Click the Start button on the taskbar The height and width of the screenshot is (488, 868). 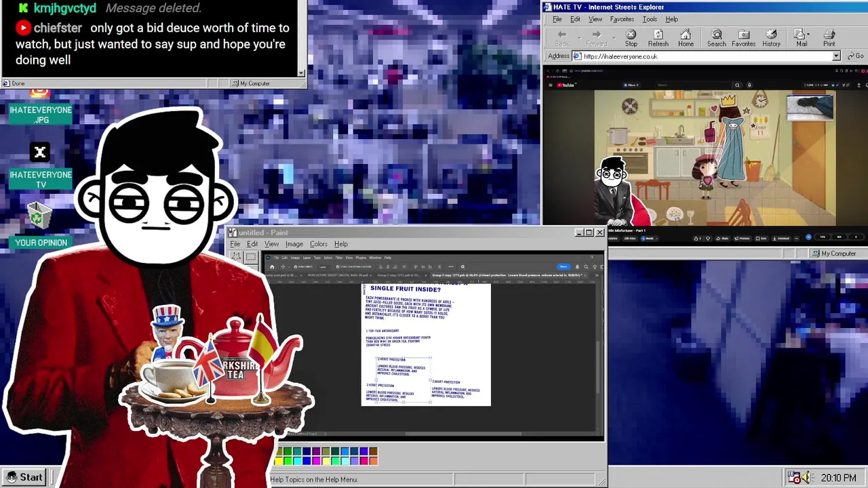25,477
